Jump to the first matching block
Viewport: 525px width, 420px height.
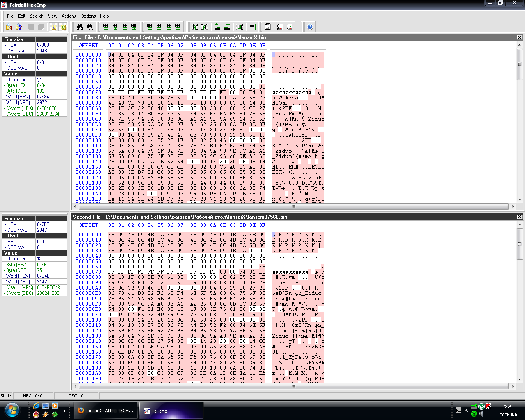150,27
